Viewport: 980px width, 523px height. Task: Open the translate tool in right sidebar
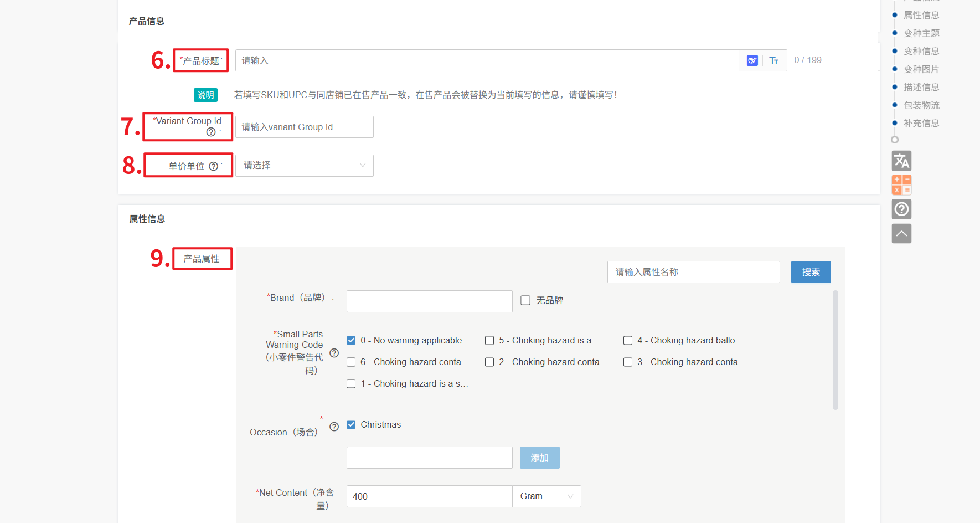point(901,161)
